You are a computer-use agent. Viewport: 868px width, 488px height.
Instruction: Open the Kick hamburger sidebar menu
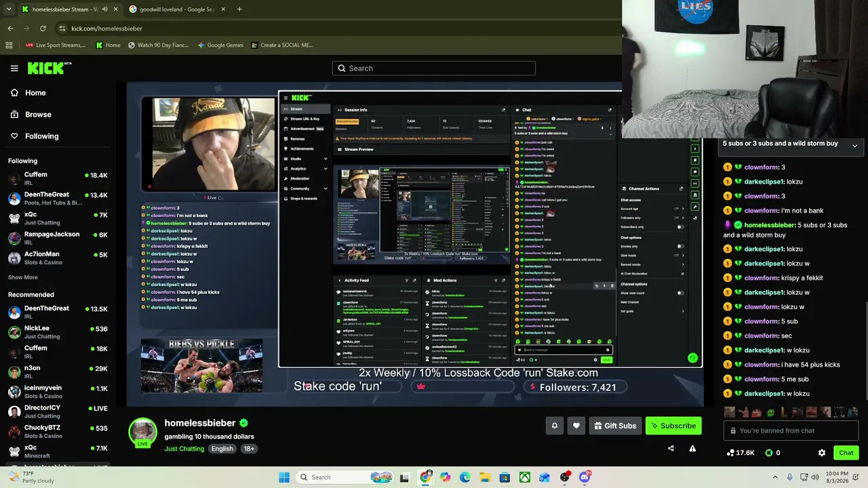(14, 68)
